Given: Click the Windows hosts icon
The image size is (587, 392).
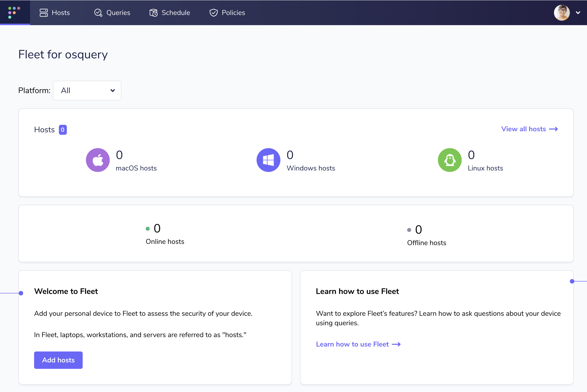Looking at the screenshot, I should 268,160.
